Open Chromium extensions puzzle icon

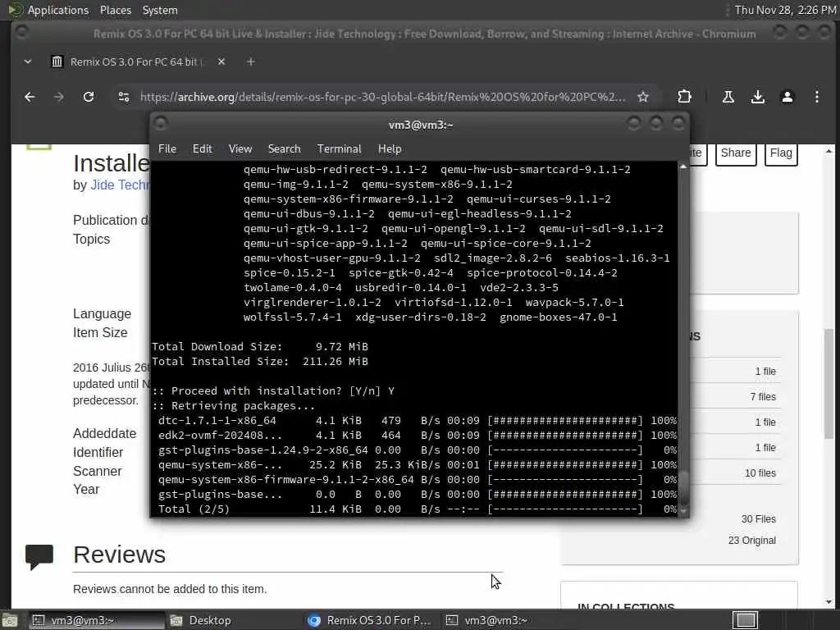click(684, 97)
